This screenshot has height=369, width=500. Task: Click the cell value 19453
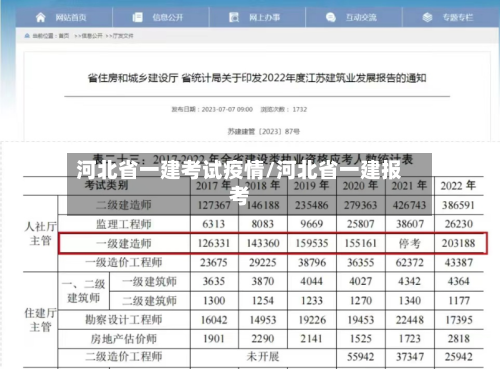point(361,320)
